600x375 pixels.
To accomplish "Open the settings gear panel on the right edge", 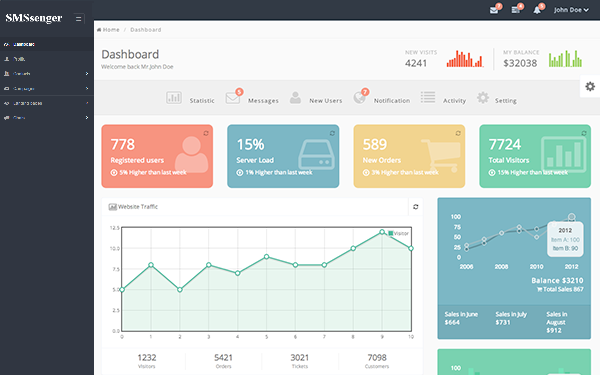I will [x=590, y=86].
